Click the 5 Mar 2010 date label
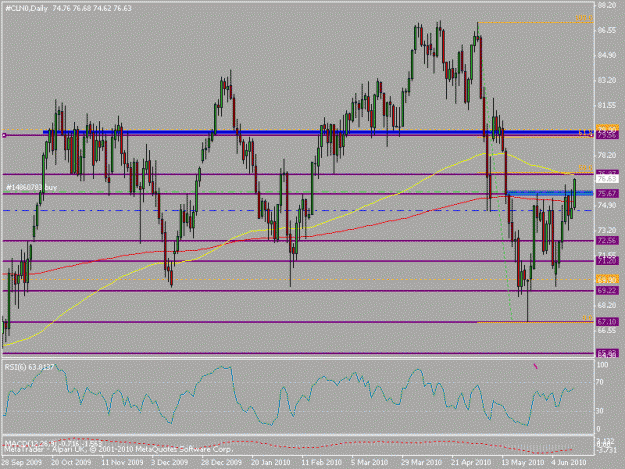625x469 pixels. [369, 462]
